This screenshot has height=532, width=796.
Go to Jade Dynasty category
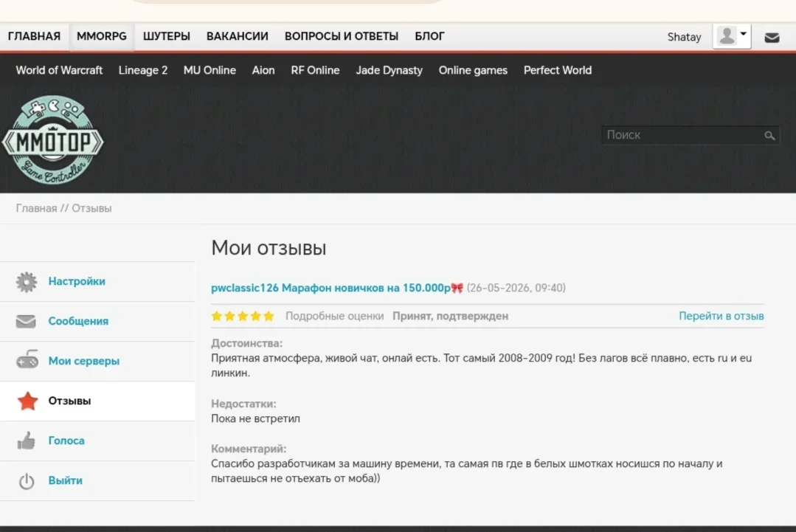[389, 71]
